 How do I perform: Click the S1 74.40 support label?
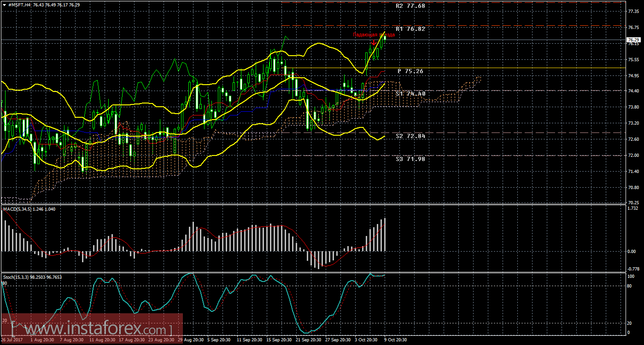coord(410,93)
